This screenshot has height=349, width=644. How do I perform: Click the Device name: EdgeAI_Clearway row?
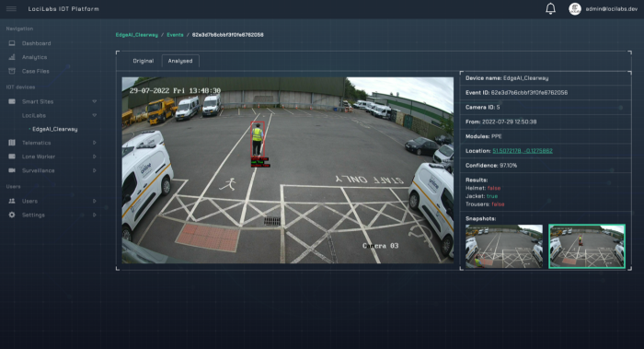[x=546, y=78]
